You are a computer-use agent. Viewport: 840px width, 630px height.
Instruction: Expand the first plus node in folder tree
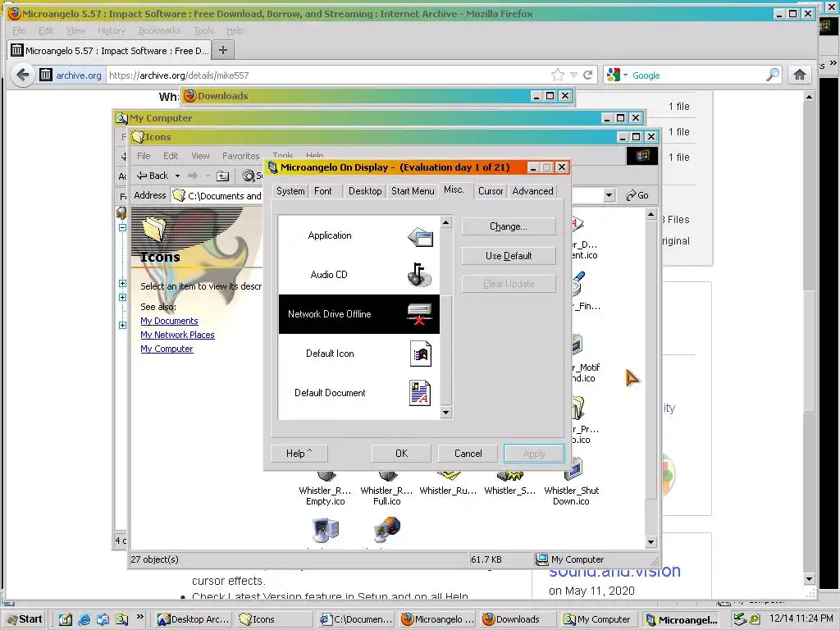click(x=123, y=283)
